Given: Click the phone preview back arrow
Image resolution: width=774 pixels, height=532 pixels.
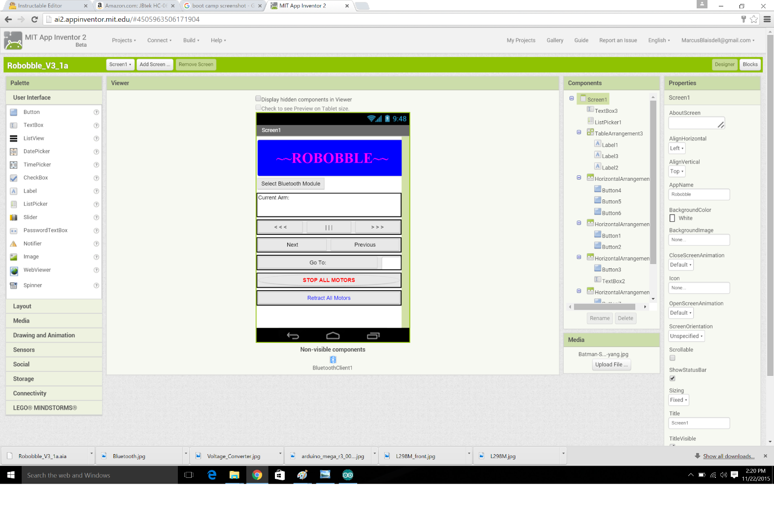Looking at the screenshot, I should 293,335.
